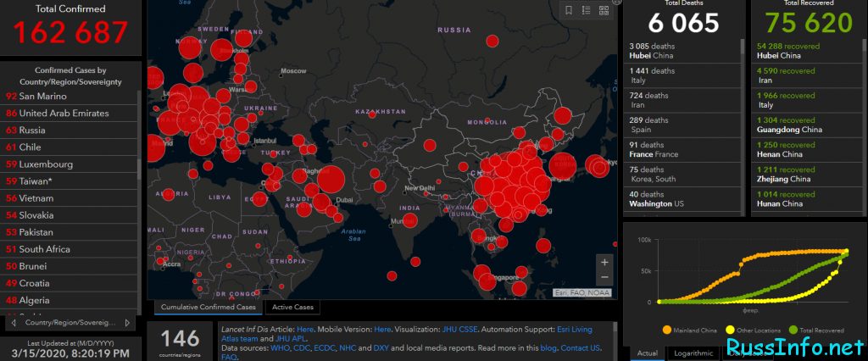Screen dimensions: 868x361
Task: Select the Country/Region/Sovereignty list tab
Action: pyautogui.click(x=70, y=322)
